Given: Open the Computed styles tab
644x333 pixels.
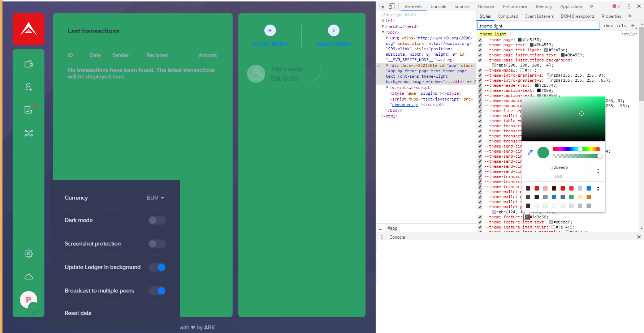Looking at the screenshot, I should tap(508, 16).
